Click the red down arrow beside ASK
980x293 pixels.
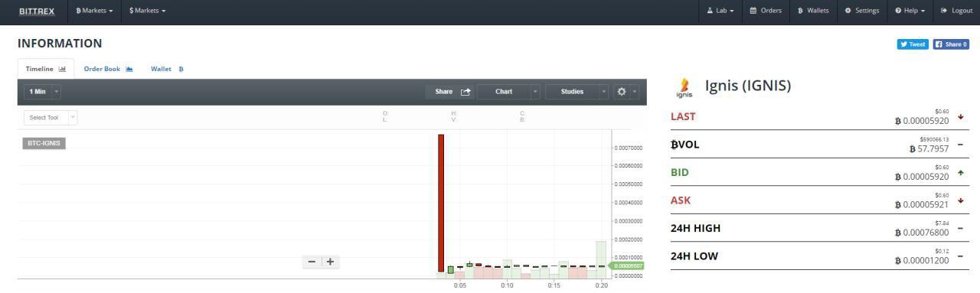[x=960, y=200]
